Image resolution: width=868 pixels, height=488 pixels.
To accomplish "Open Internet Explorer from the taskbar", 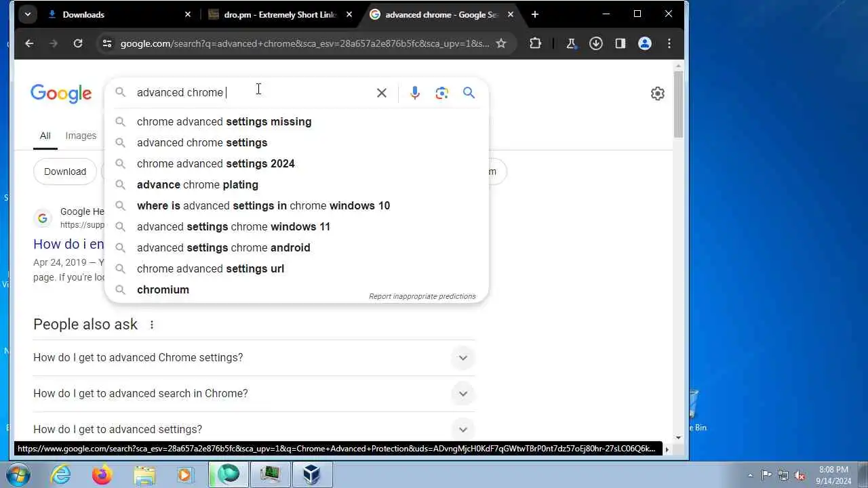I will (x=61, y=474).
